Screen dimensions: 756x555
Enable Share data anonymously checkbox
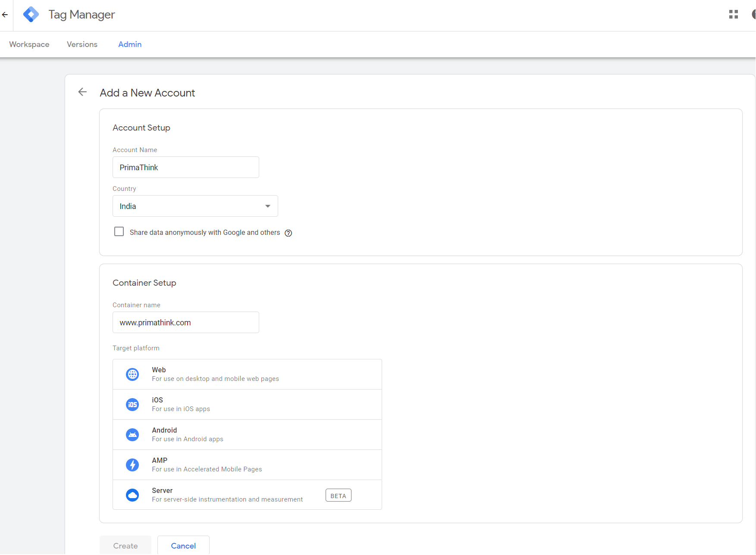(x=119, y=232)
